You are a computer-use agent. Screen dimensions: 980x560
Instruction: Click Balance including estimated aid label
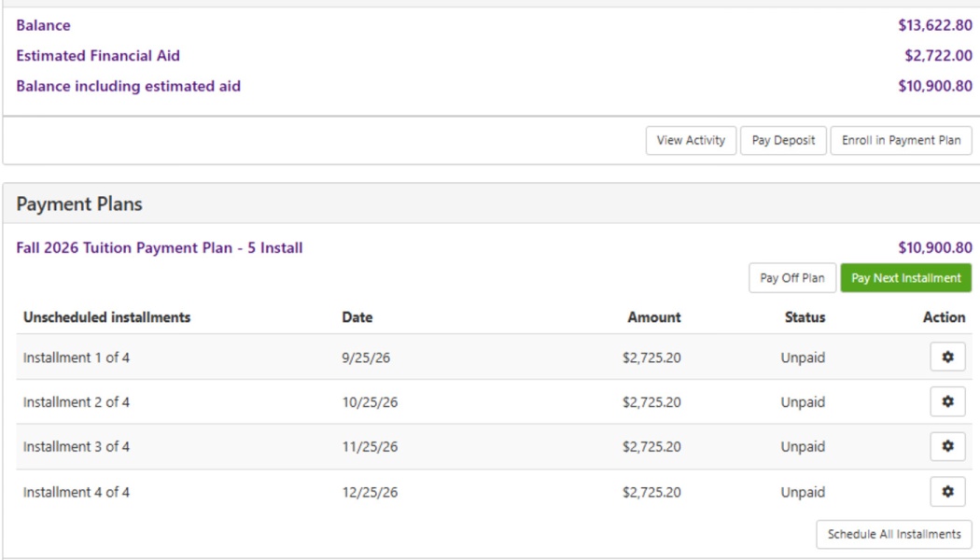click(x=128, y=86)
